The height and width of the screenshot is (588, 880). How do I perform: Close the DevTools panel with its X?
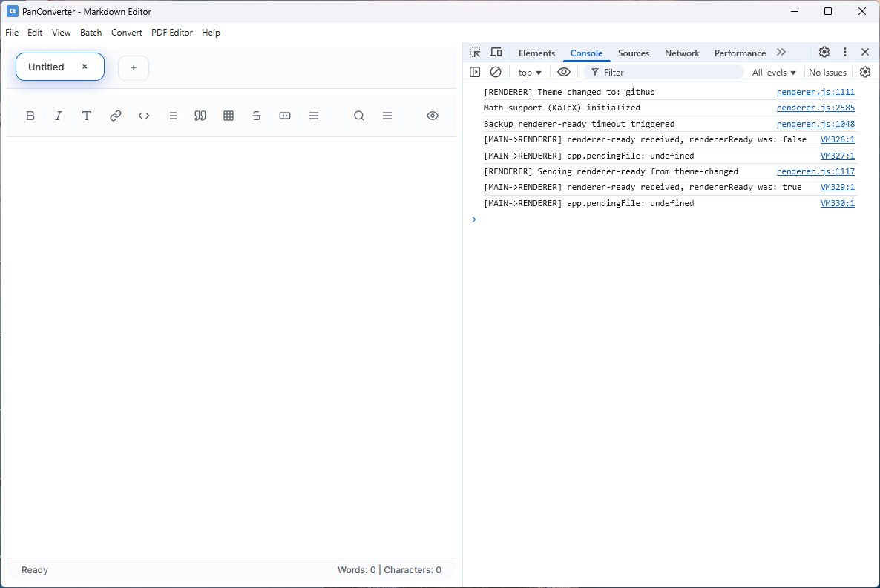point(865,52)
